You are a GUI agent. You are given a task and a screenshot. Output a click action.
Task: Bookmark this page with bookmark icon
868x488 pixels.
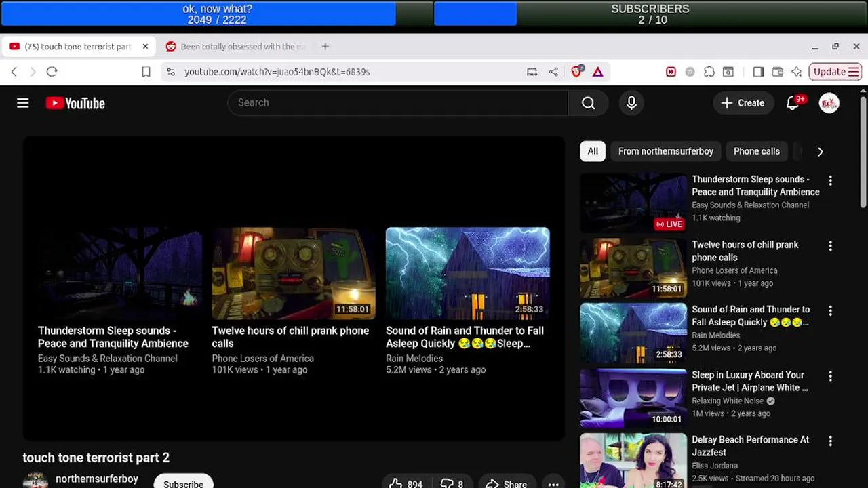pos(146,72)
